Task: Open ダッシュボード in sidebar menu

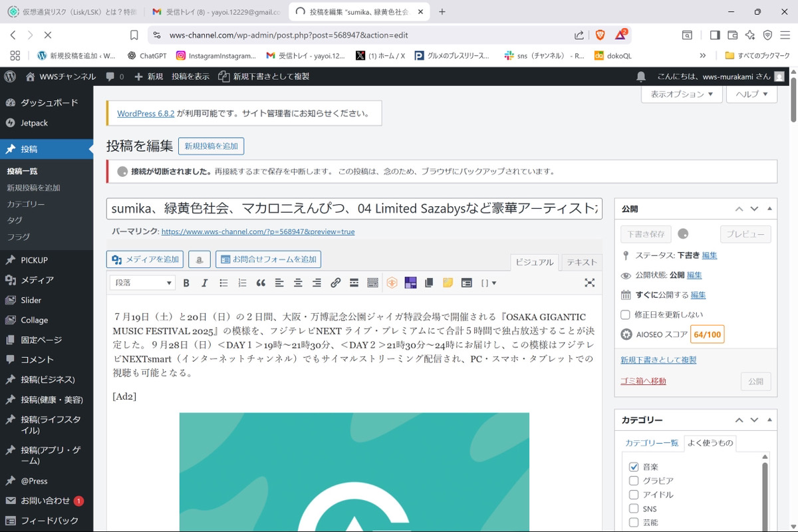Action: [47, 103]
